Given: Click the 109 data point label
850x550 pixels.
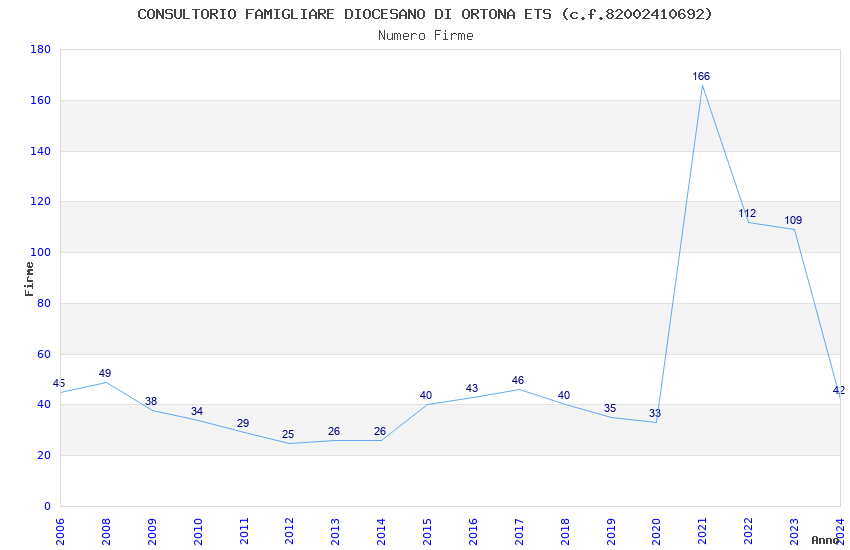Looking at the screenshot, I should (793, 221).
